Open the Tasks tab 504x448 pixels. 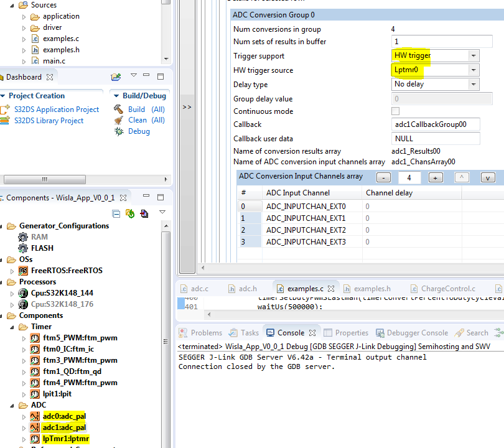pyautogui.click(x=244, y=333)
